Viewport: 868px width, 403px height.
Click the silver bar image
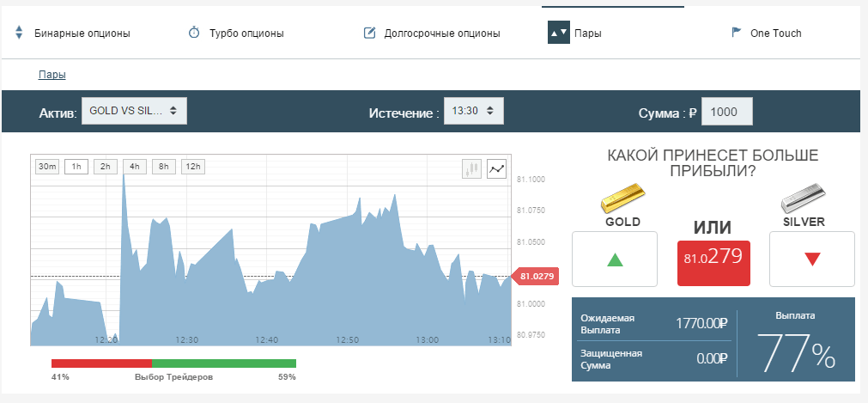804,199
